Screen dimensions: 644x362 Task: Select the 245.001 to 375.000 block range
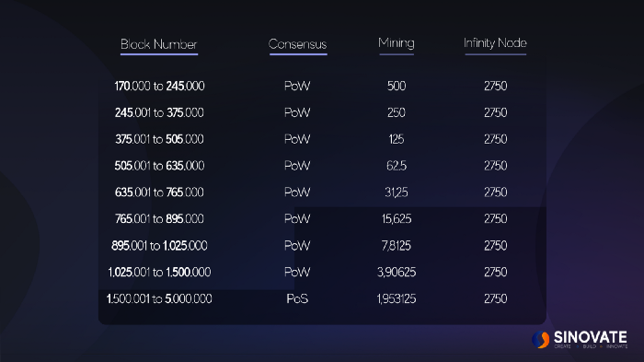click(x=159, y=112)
